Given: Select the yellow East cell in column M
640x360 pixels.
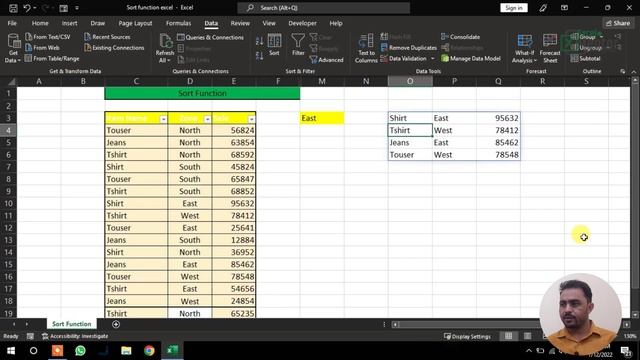Looking at the screenshot, I should tap(322, 118).
